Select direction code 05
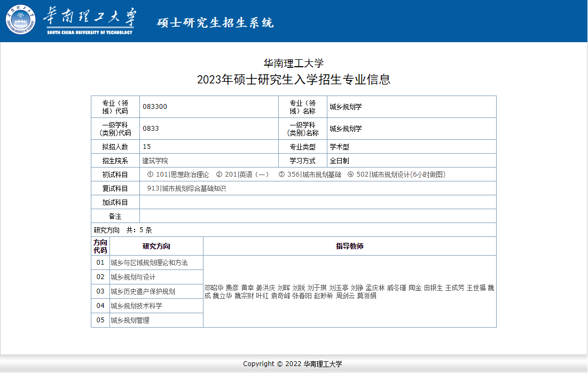The width and height of the screenshot is (588, 373). pyautogui.click(x=100, y=320)
